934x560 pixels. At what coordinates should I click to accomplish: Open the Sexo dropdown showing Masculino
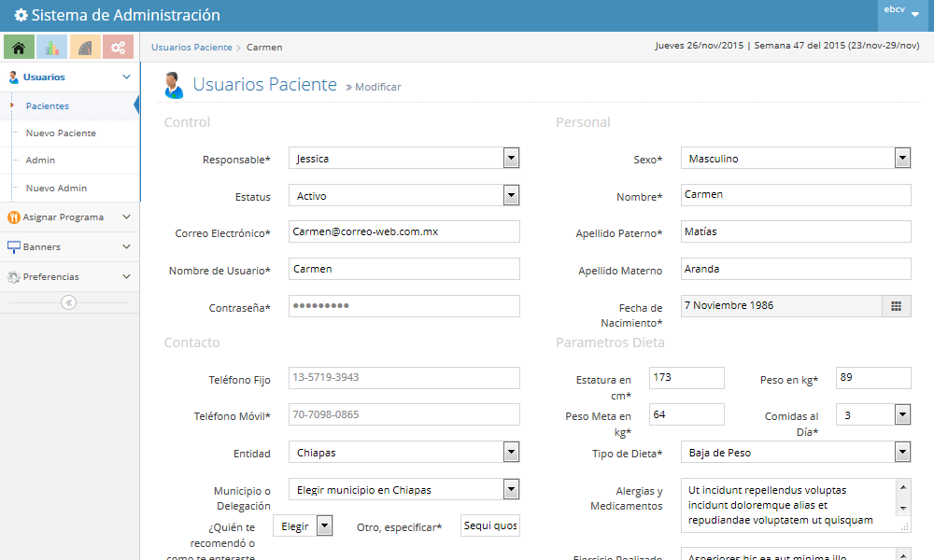(795, 159)
